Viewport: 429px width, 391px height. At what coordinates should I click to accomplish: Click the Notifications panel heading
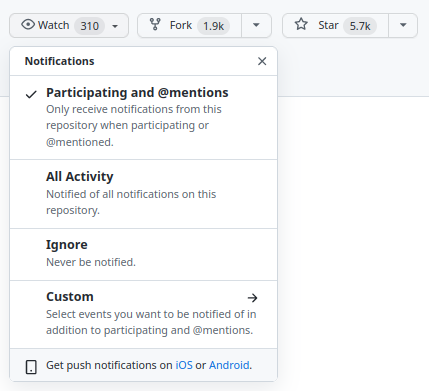pyautogui.click(x=60, y=61)
